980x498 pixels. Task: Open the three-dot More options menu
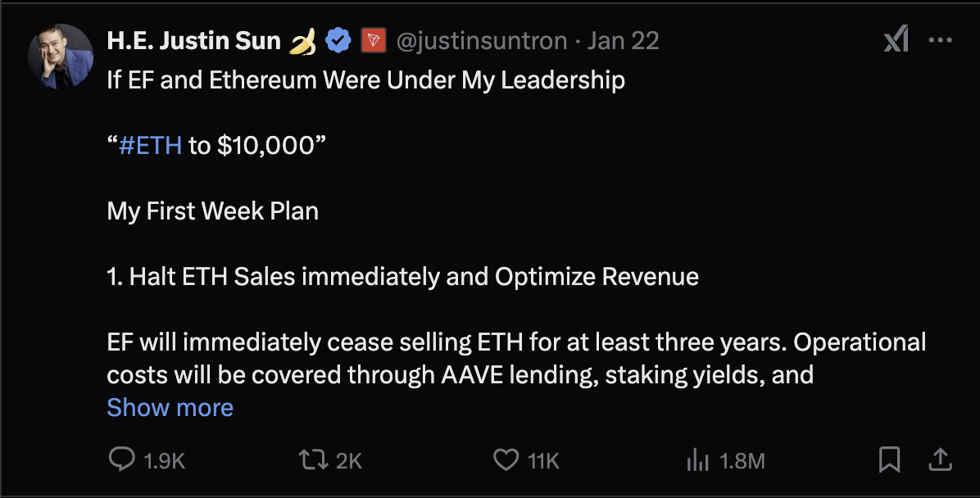tap(939, 39)
